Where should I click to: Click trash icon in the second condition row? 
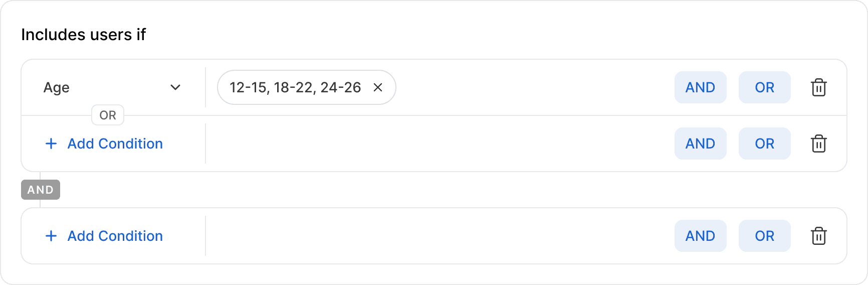[x=818, y=144]
